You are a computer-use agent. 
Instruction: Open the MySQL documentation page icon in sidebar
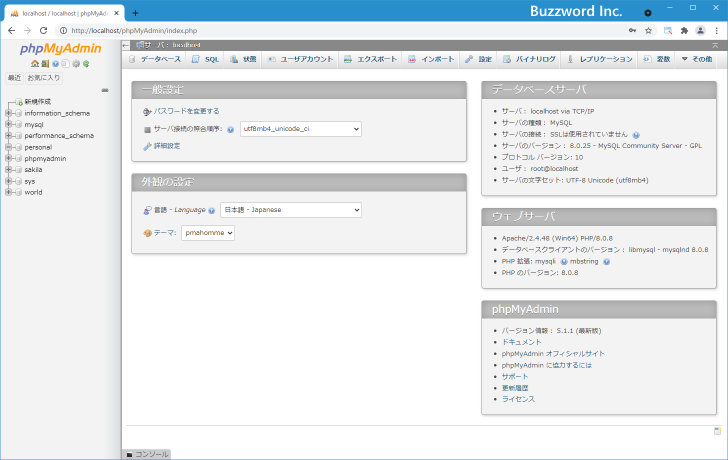coord(65,64)
